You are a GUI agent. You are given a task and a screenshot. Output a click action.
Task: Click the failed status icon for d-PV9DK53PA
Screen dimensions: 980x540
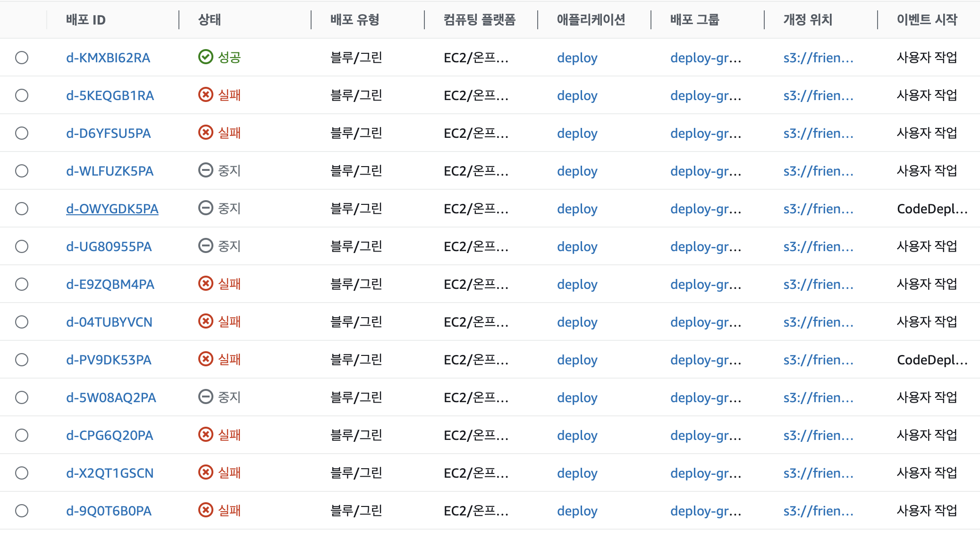point(205,359)
